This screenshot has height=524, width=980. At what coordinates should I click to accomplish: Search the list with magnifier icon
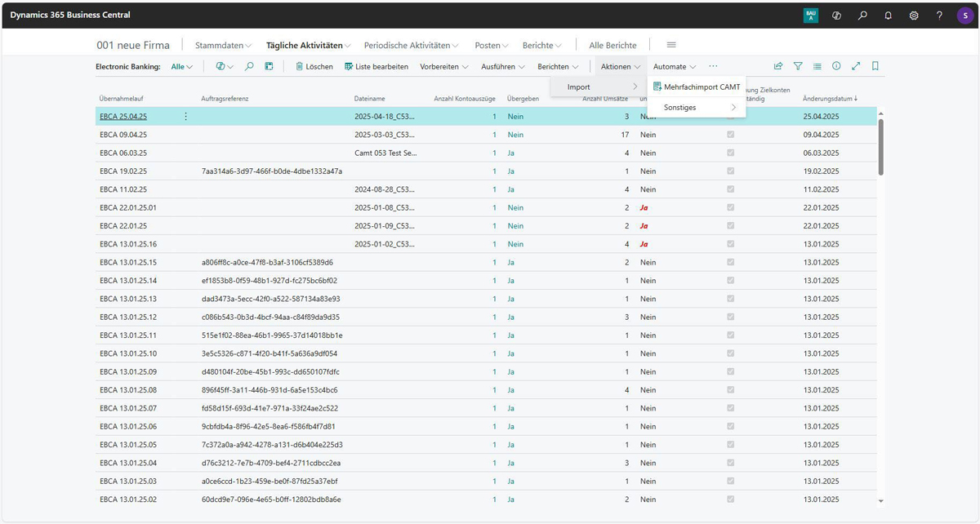tap(249, 66)
